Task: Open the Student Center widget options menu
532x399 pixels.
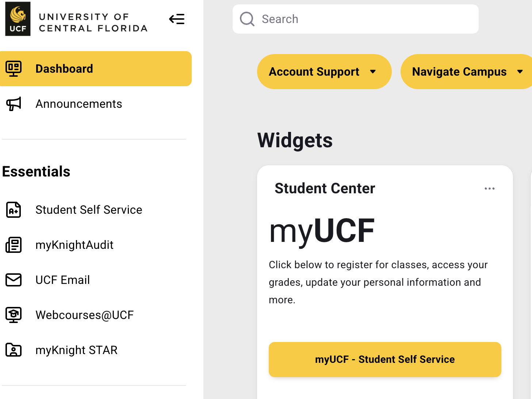Action: (490, 189)
